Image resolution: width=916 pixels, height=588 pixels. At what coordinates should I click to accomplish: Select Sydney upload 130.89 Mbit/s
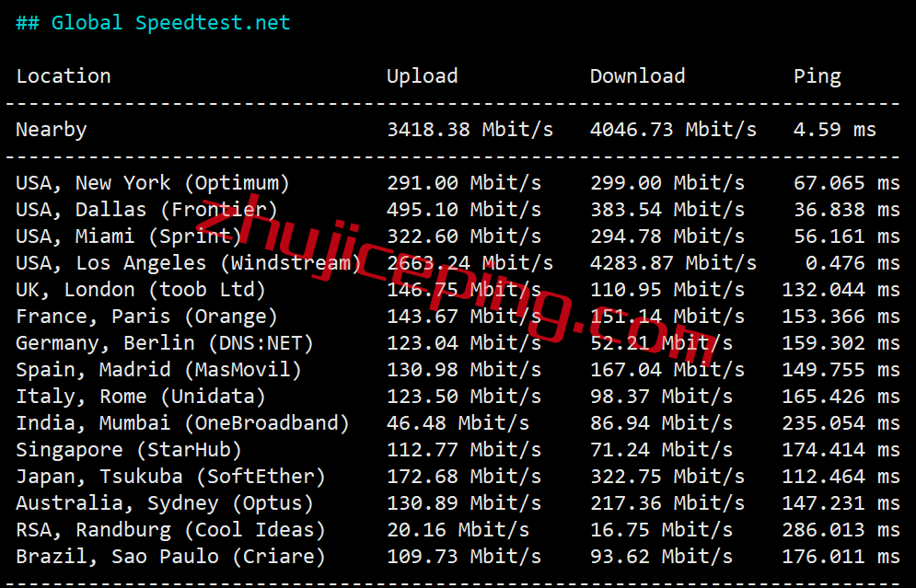[464, 503]
